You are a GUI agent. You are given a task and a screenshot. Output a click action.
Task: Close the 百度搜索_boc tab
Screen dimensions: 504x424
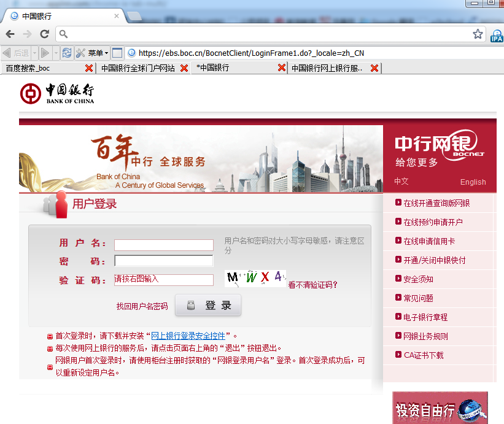89,68
